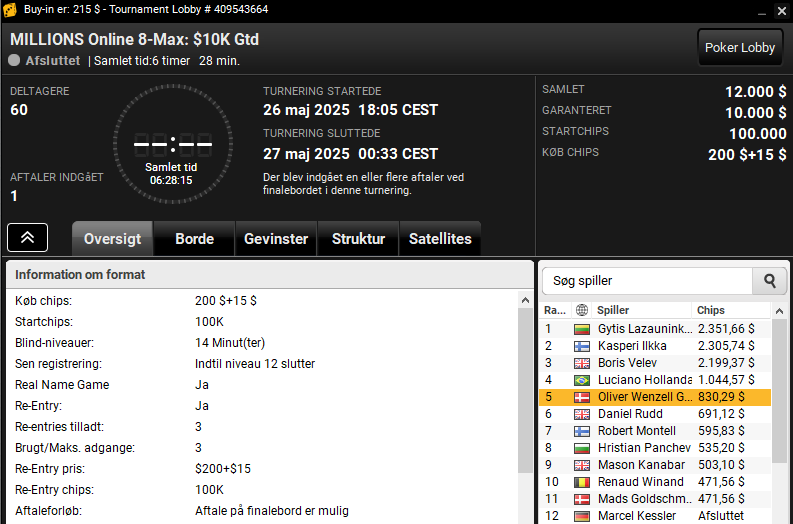Select player Daniel Rudd row
793x524 pixels.
click(655, 414)
